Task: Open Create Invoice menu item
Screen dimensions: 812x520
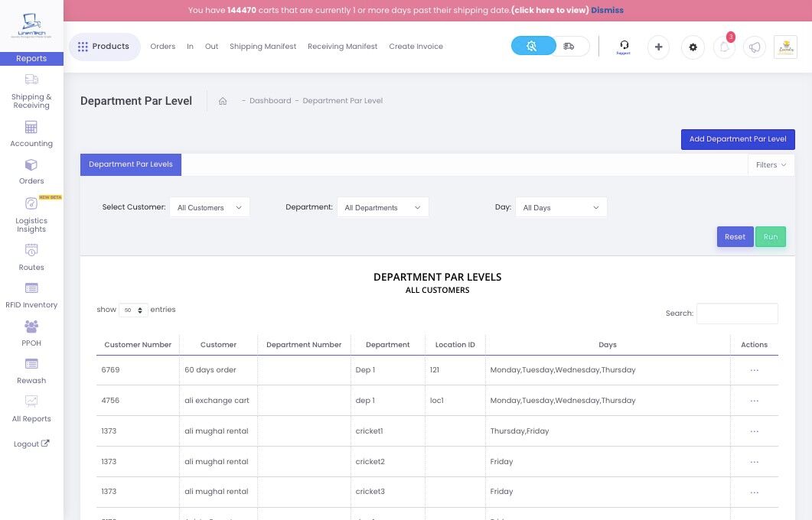Action: [416, 47]
